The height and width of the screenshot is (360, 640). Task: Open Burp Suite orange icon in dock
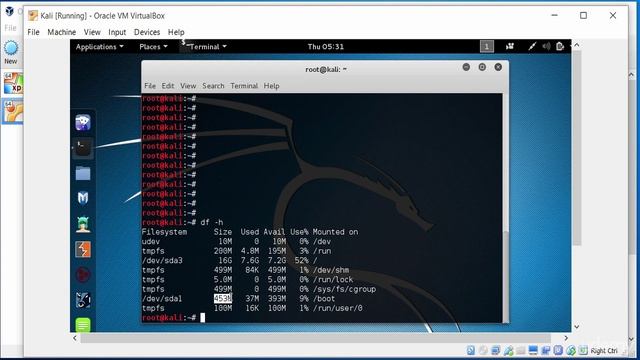tap(83, 249)
